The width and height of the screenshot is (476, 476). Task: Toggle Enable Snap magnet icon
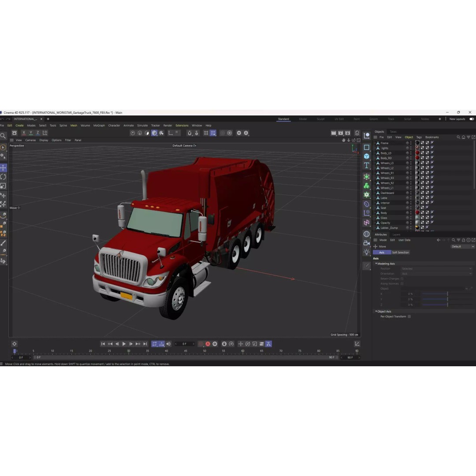pos(190,133)
